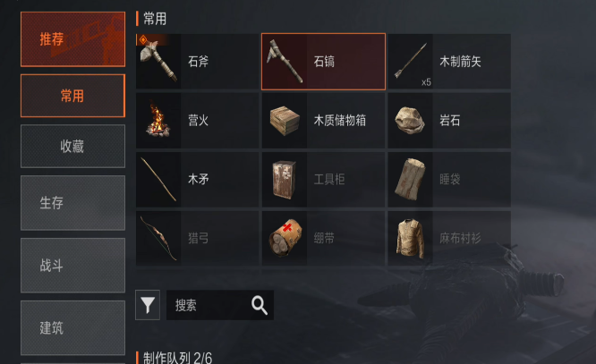Select the wooden spear (木矛) icon
Screen dimensions: 596x364
(x=158, y=180)
